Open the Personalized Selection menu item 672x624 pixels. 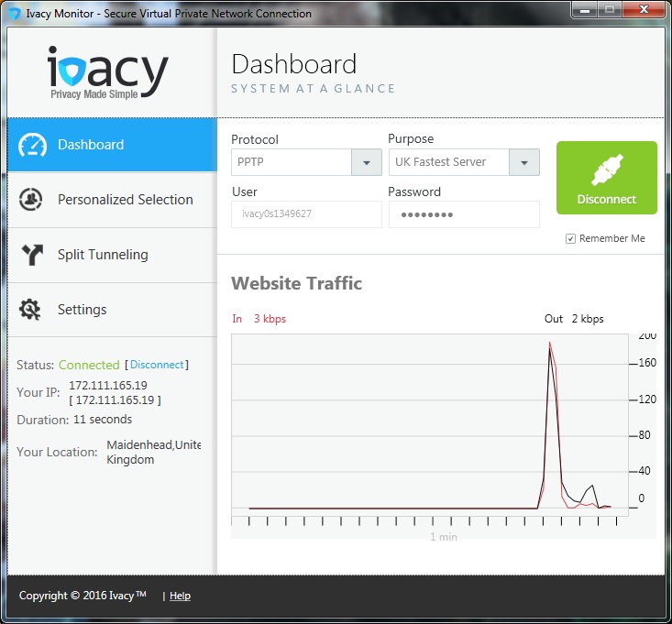pos(112,200)
